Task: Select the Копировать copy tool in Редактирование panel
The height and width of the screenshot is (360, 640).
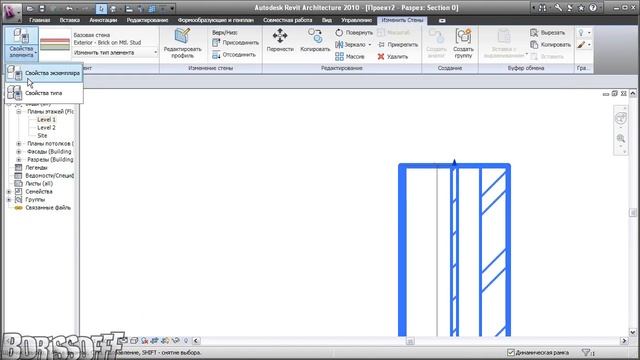Action: tap(315, 40)
